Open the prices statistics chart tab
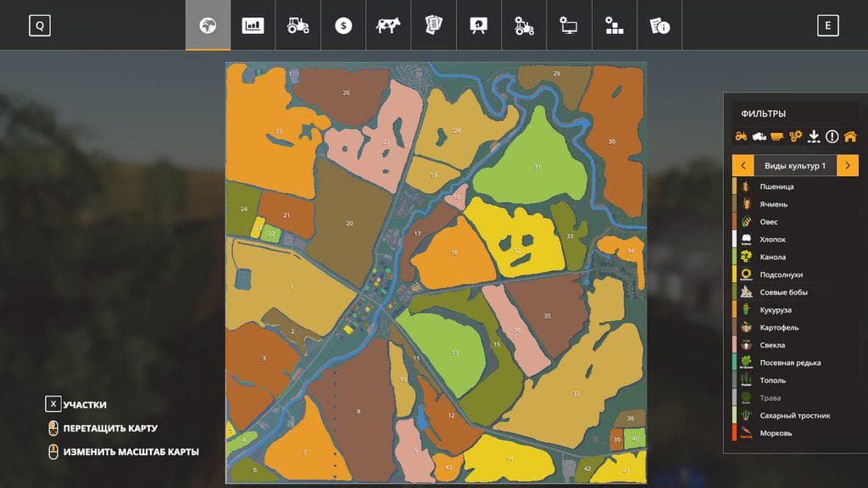This screenshot has height=488, width=868. tap(253, 25)
